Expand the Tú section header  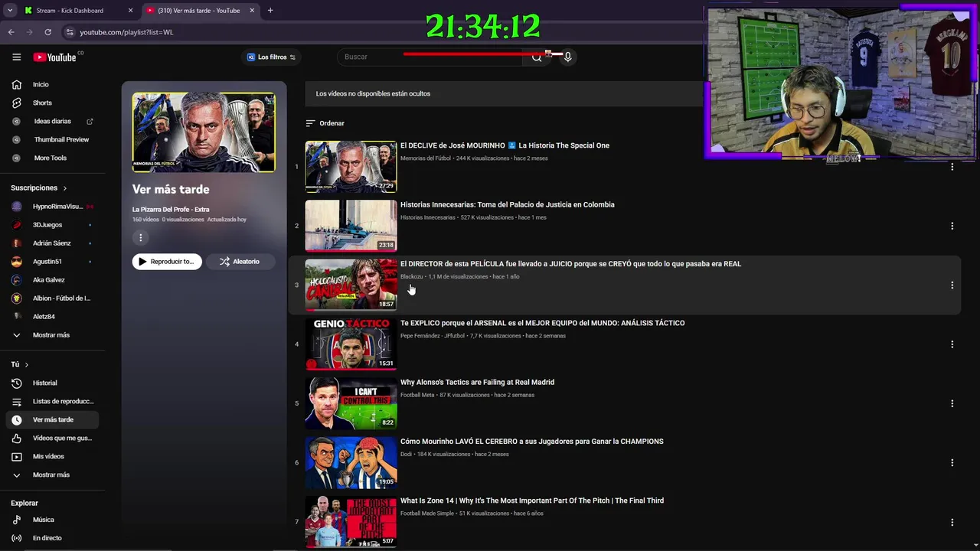(x=20, y=364)
